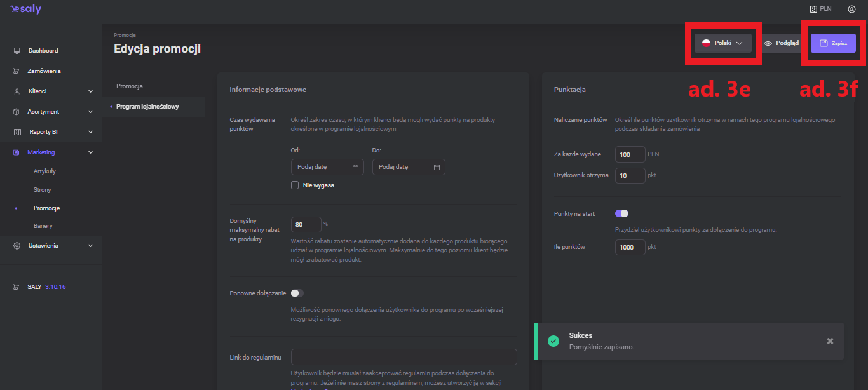The image size is (868, 390).
Task: Open calendar icon in Od date field
Action: [355, 167]
